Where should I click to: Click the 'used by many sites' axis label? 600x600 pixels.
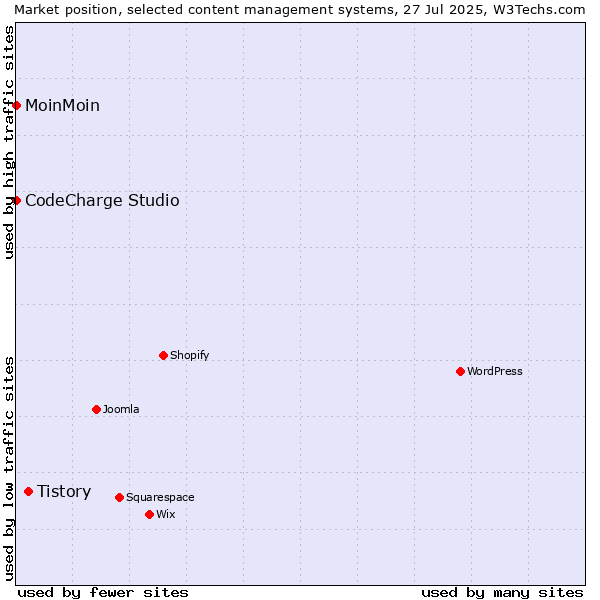pyautogui.click(x=502, y=593)
